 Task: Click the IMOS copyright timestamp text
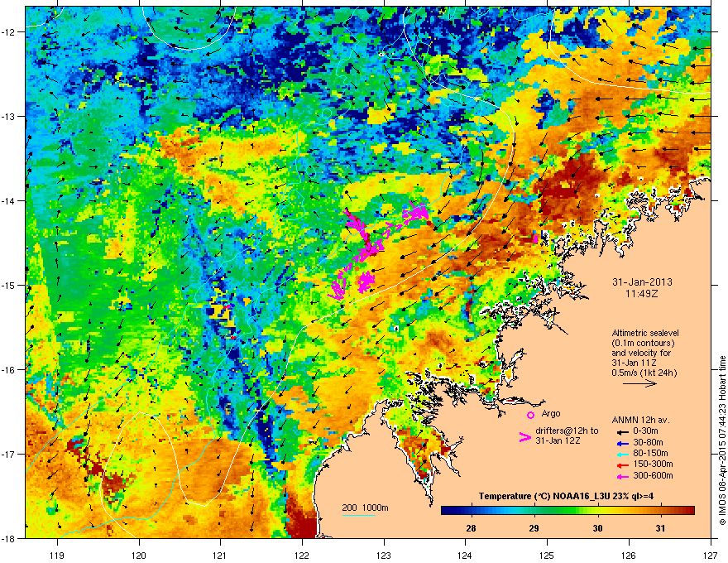(x=722, y=440)
